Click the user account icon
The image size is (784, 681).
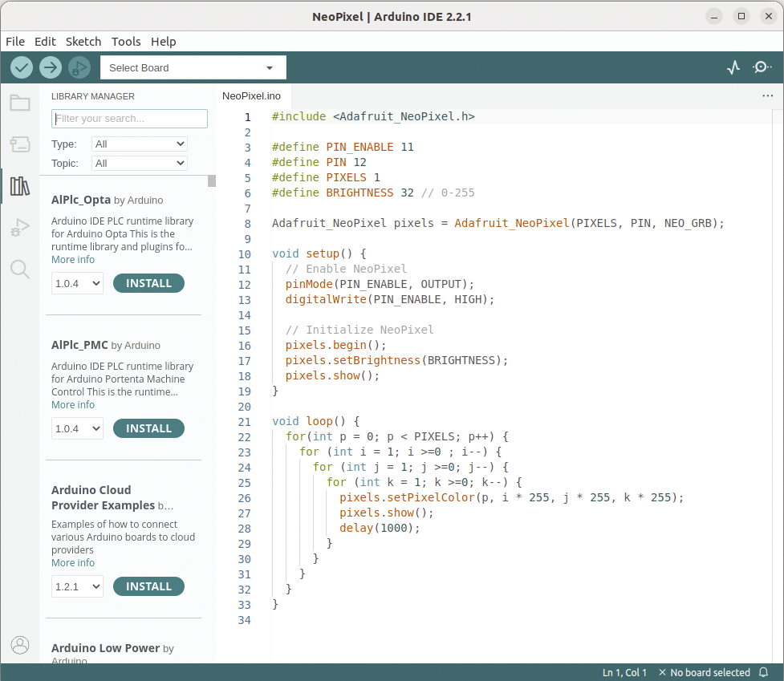20,644
